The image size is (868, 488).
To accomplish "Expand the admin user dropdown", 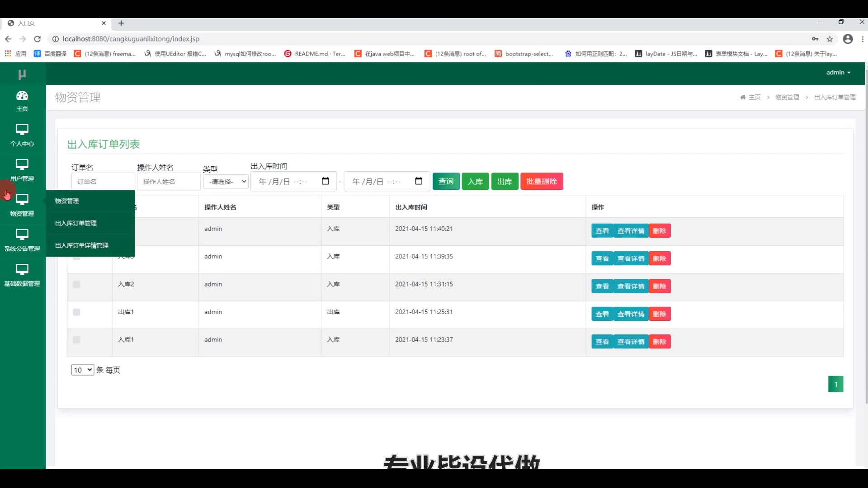I will (838, 72).
